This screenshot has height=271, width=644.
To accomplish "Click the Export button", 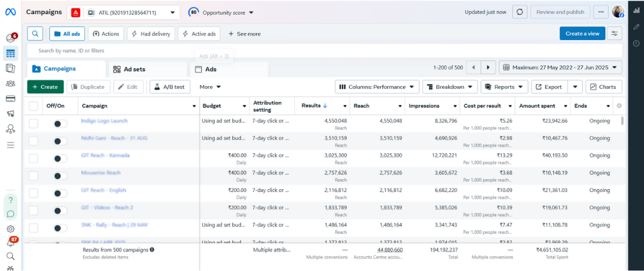I will [549, 87].
